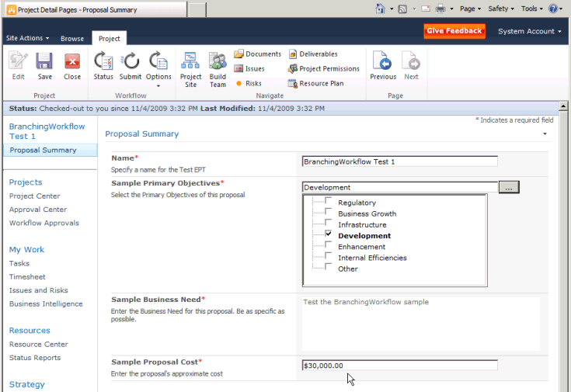The width and height of the screenshot is (571, 392).
Task: Check the Other objective
Action: point(329,266)
